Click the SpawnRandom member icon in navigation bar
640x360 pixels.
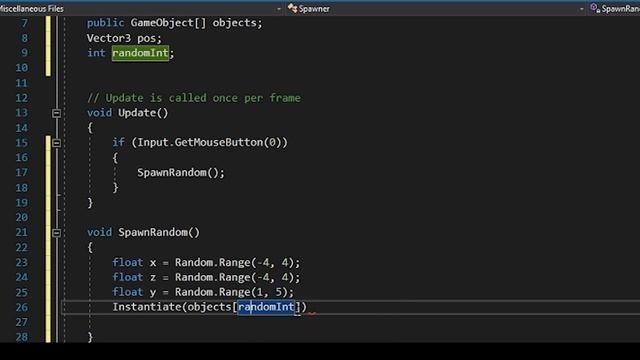pyautogui.click(x=595, y=8)
